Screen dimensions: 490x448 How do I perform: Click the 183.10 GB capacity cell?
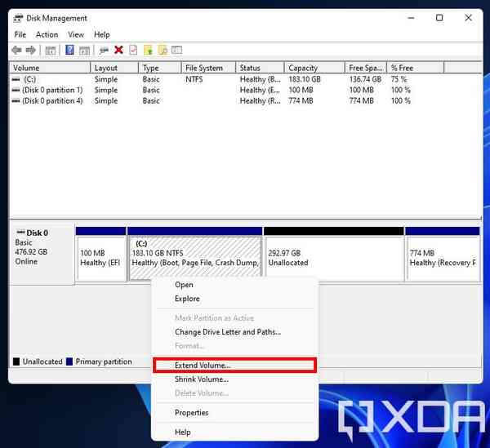(x=305, y=79)
